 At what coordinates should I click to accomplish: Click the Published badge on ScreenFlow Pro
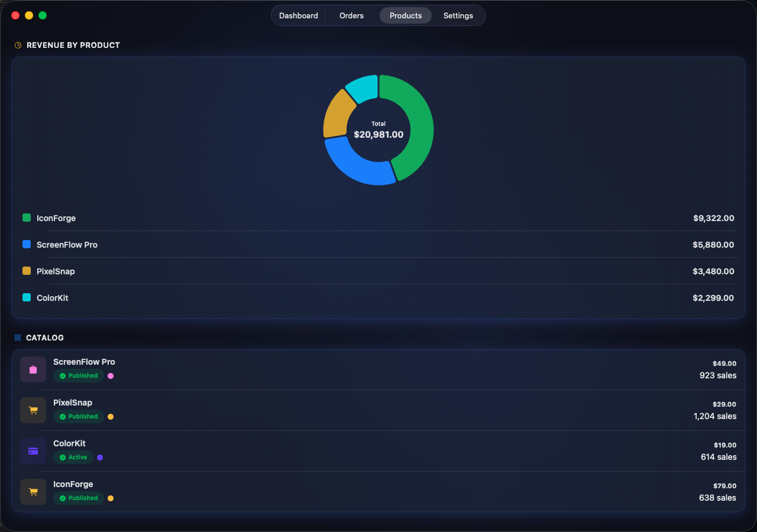pyautogui.click(x=79, y=375)
